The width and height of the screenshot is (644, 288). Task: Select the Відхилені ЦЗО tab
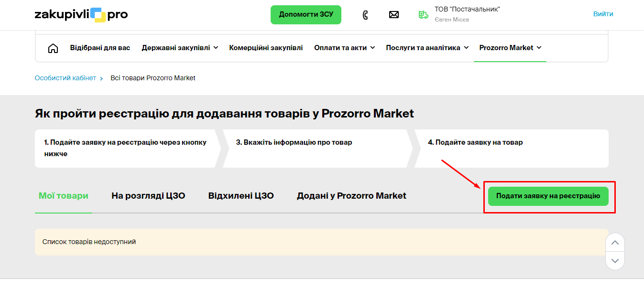(x=241, y=195)
